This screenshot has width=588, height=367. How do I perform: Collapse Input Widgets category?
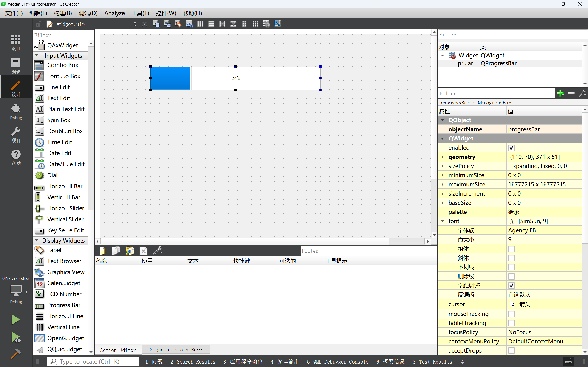click(37, 56)
